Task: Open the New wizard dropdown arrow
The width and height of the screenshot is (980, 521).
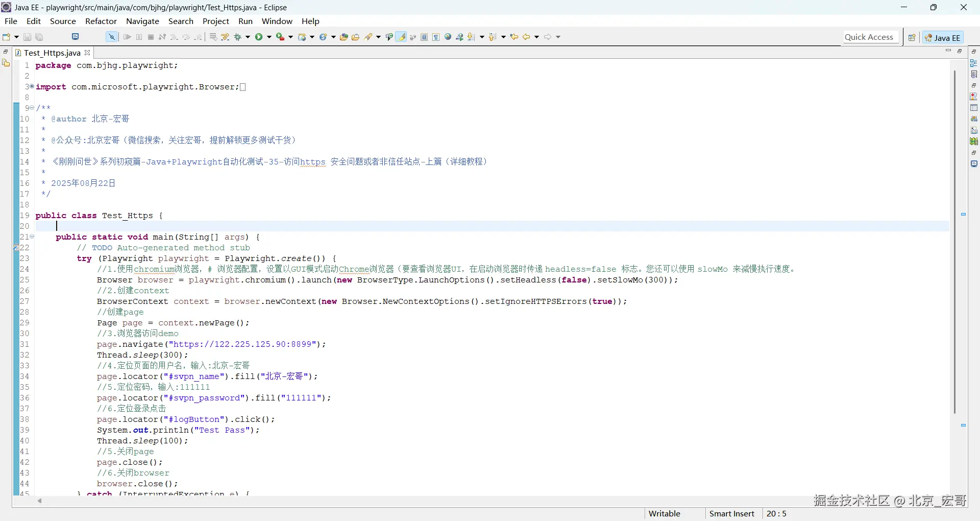Action: pos(17,37)
